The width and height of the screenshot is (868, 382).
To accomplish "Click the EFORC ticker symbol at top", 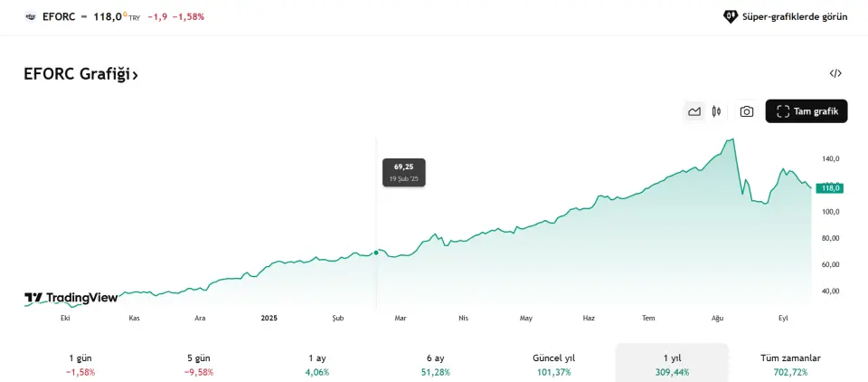I will [59, 16].
